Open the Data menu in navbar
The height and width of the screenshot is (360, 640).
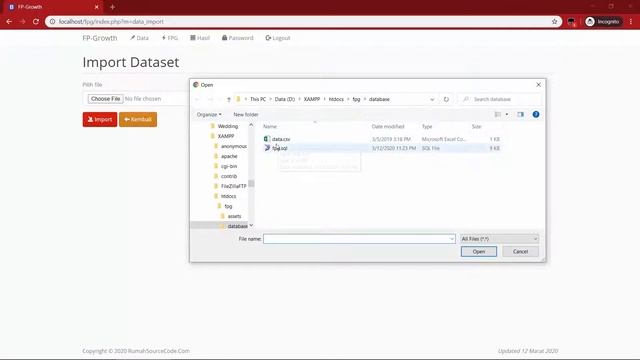[x=140, y=38]
